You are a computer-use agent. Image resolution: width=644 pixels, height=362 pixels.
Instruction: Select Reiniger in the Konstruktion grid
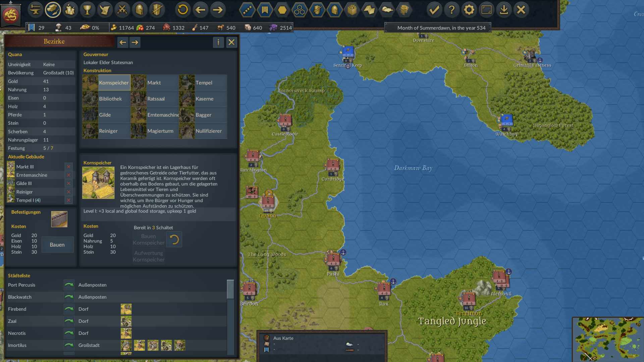pyautogui.click(x=106, y=131)
